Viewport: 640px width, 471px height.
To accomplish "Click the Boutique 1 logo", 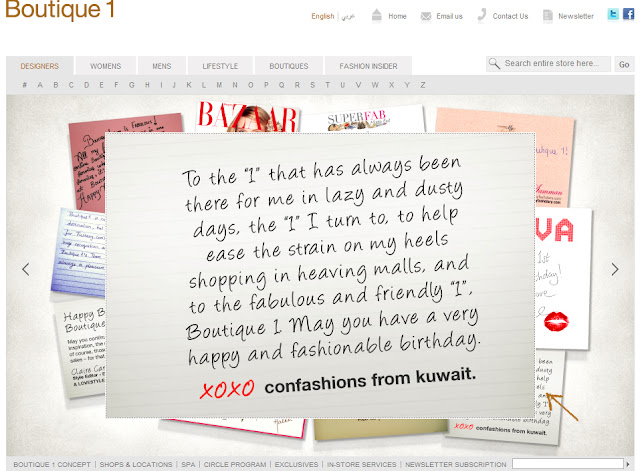I will (x=60, y=9).
